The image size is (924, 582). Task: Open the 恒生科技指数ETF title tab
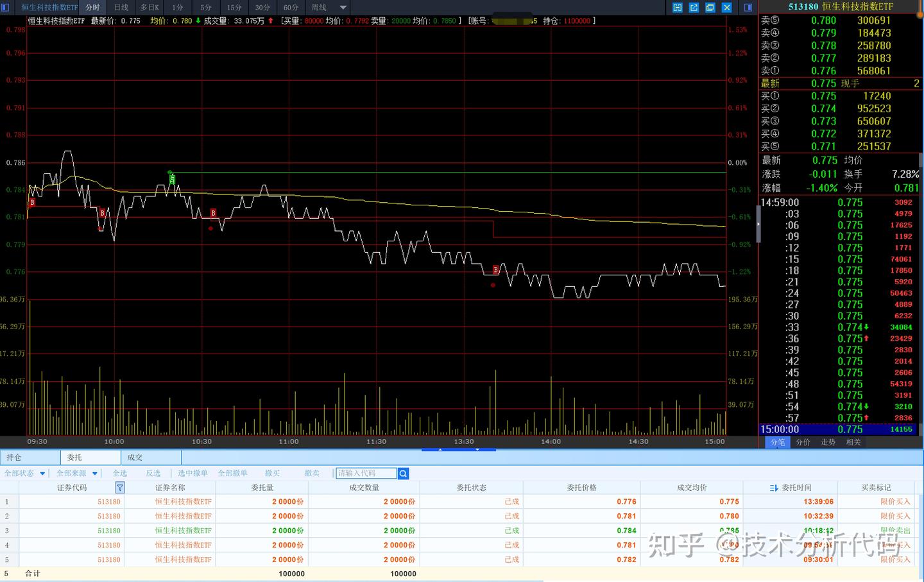[x=49, y=8]
